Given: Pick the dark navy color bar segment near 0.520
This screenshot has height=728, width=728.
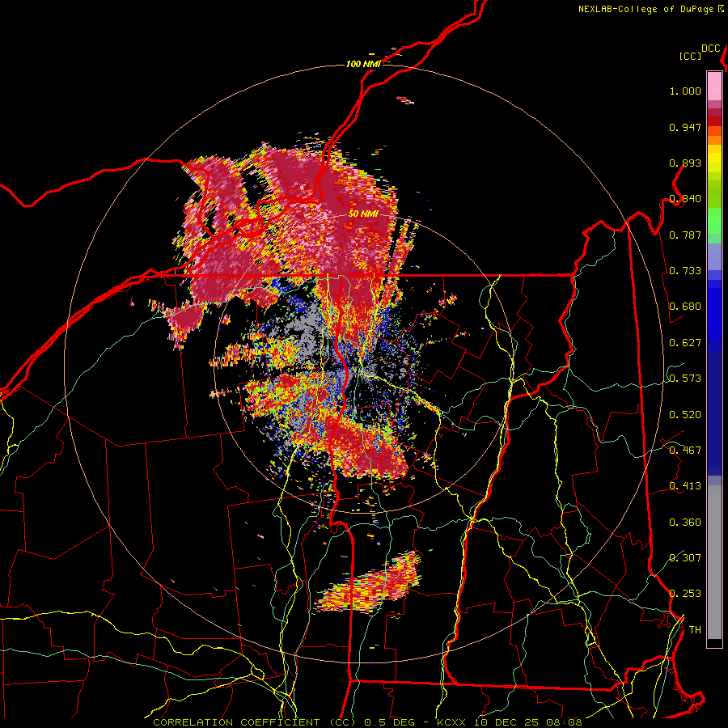Looking at the screenshot, I should click(714, 413).
